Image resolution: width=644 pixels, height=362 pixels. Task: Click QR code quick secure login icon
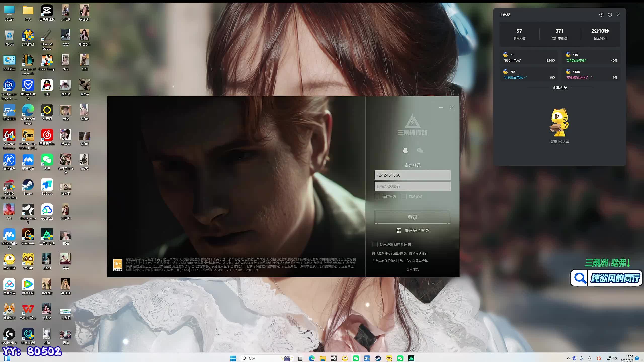pos(399,230)
